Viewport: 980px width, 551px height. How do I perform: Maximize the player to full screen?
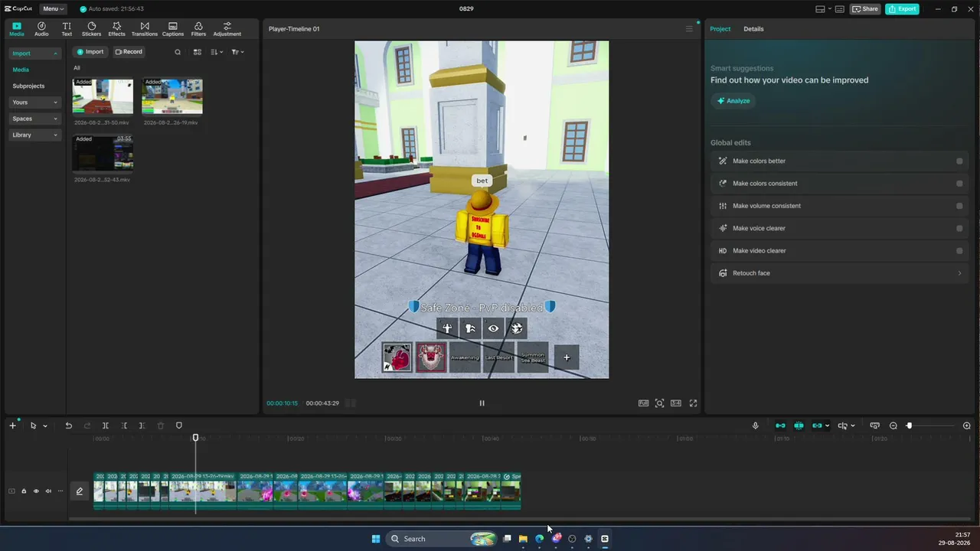(x=693, y=403)
